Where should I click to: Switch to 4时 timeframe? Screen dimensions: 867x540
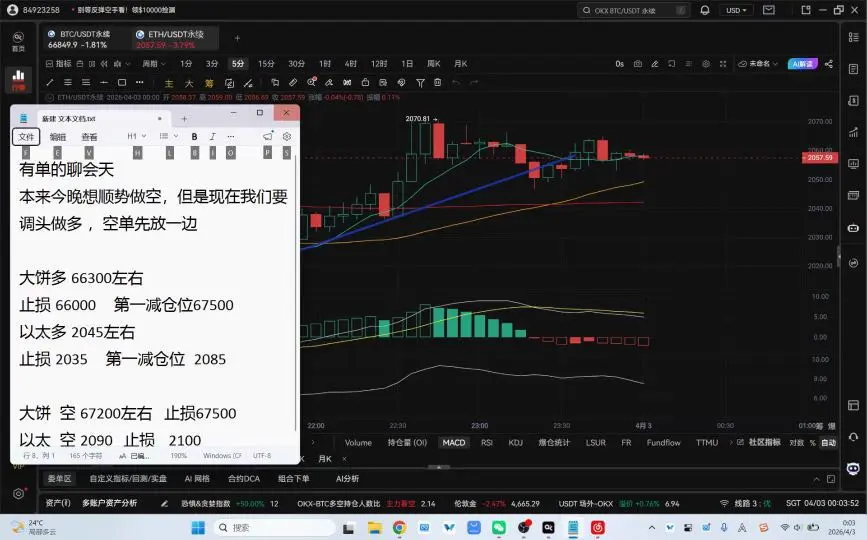(351, 64)
